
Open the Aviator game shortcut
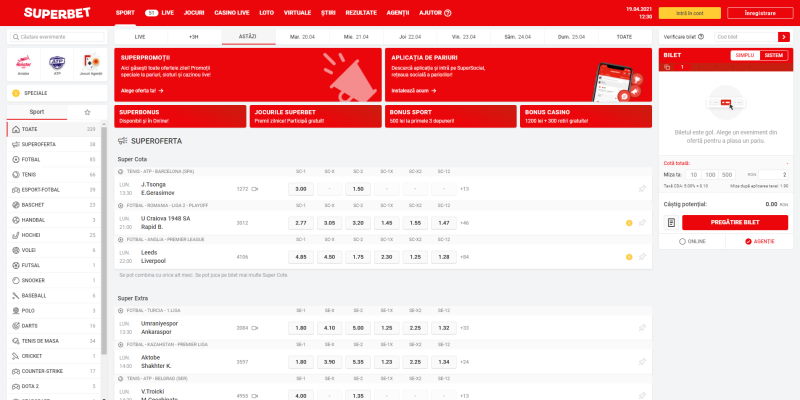pyautogui.click(x=23, y=64)
